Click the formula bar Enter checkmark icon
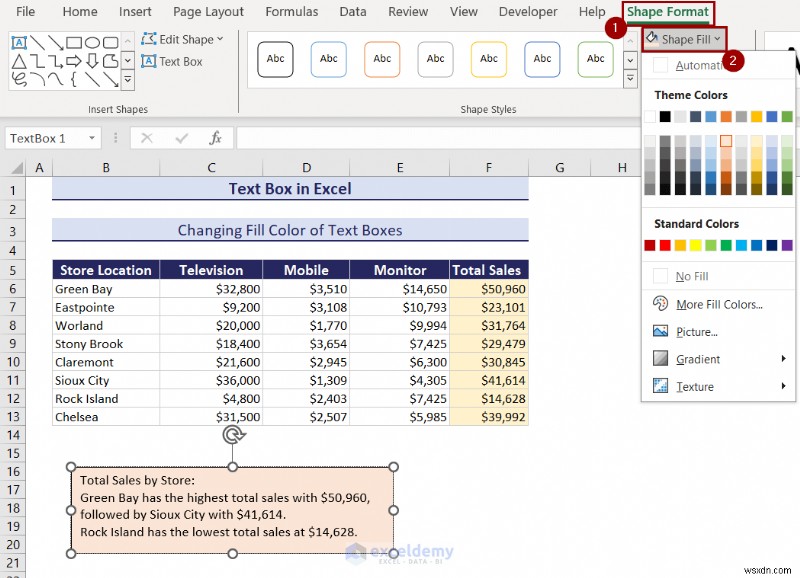The width and height of the screenshot is (800, 578). 182,138
